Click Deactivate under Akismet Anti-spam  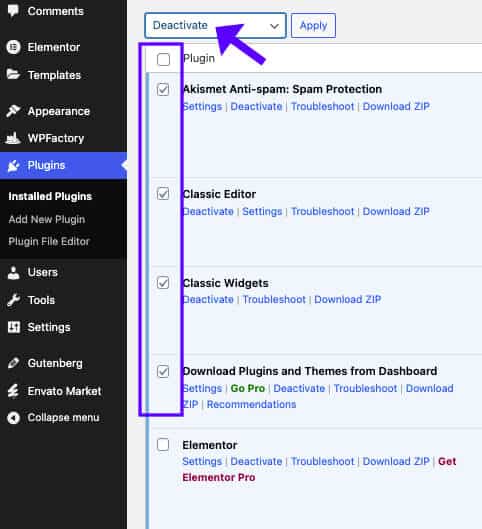tap(256, 107)
